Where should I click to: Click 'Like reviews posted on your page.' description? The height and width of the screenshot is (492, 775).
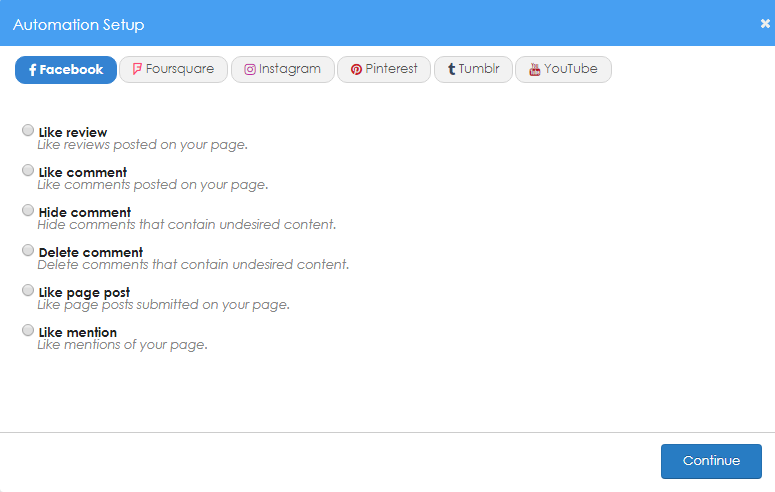click(142, 145)
